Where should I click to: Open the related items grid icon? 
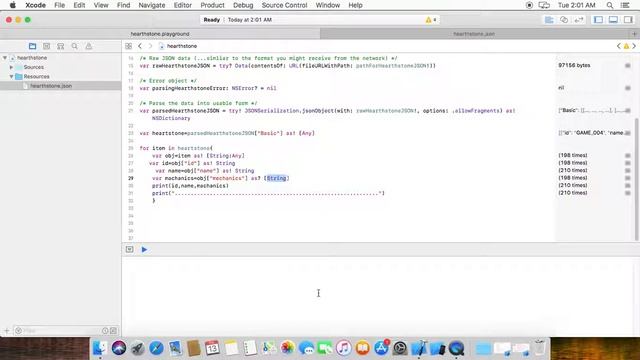pos(129,46)
